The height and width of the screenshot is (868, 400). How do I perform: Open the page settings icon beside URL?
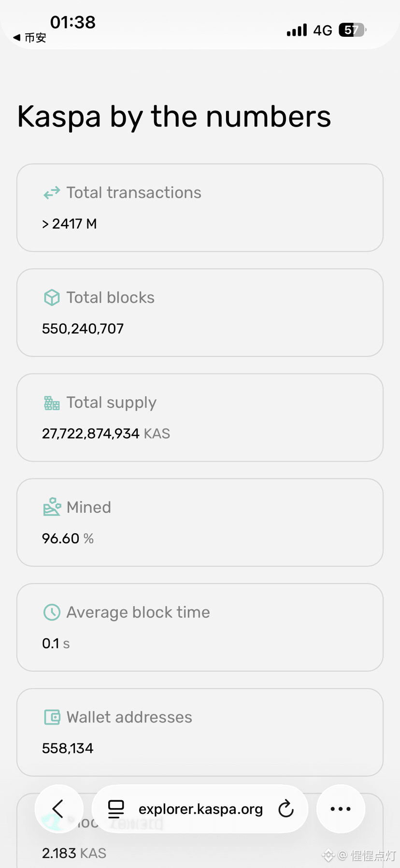116,809
